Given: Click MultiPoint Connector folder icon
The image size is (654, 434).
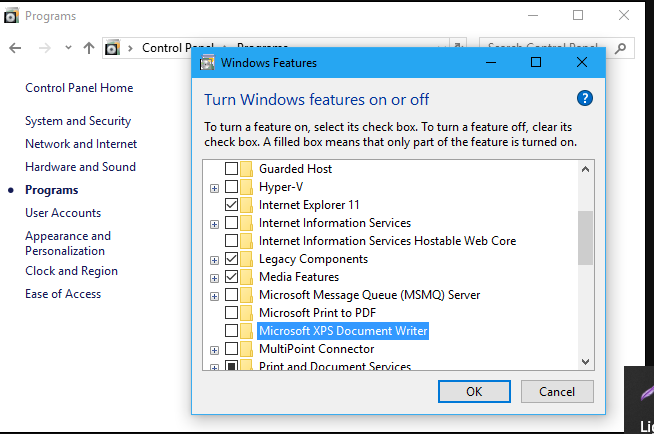Looking at the screenshot, I should pyautogui.click(x=247, y=349).
